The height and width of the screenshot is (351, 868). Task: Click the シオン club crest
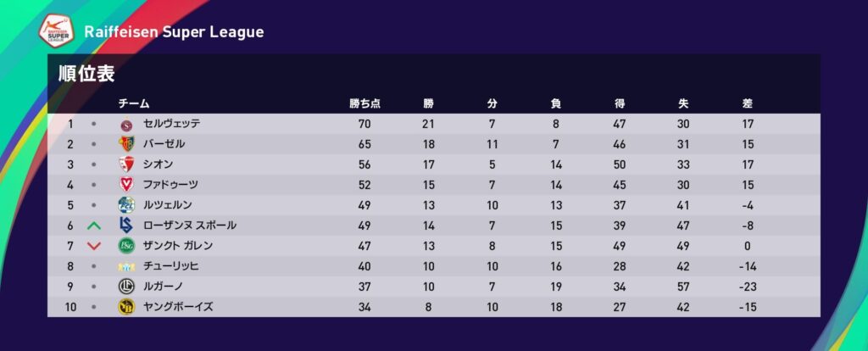click(125, 164)
